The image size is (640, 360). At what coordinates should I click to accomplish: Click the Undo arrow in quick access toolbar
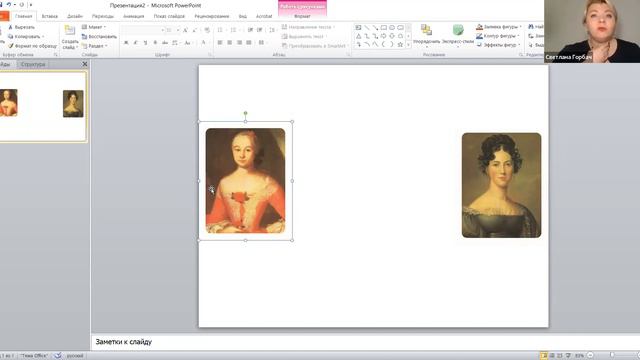[x=8, y=4]
